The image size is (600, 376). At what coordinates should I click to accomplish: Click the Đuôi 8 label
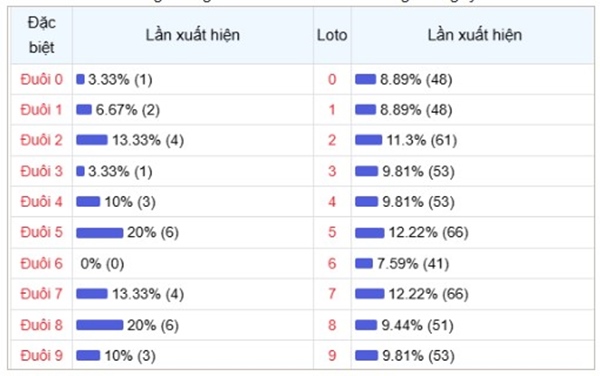pyautogui.click(x=41, y=325)
